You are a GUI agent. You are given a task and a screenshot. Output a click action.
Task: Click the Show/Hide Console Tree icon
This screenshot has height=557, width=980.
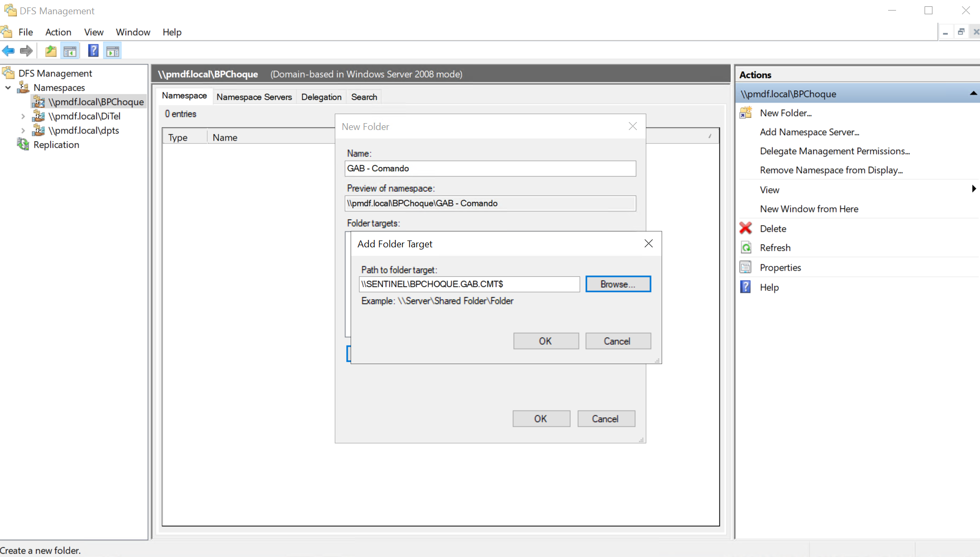point(70,51)
